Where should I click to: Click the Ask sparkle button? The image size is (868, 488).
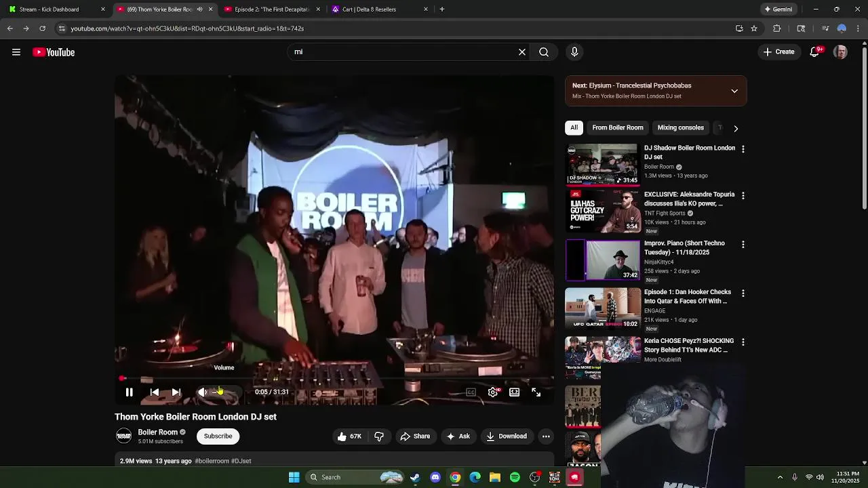pos(458,436)
